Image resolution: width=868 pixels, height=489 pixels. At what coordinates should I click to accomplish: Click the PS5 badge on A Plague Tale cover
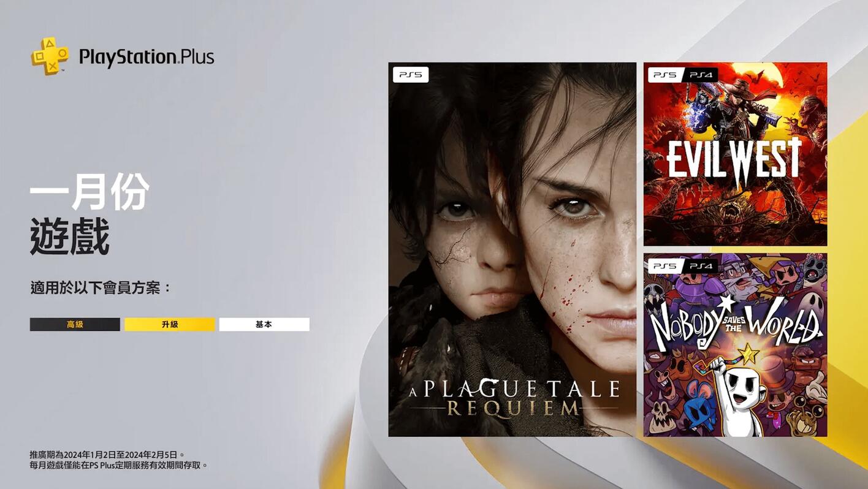point(411,75)
